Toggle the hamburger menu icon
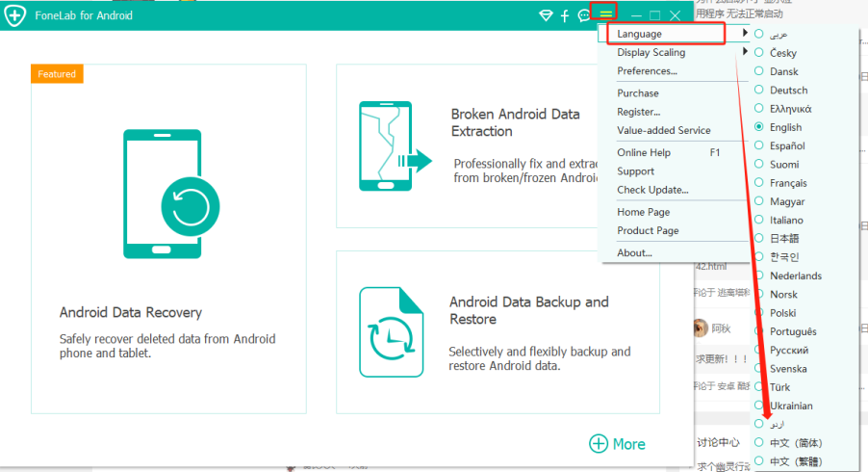Screen dimensions: 868x472 tap(605, 13)
